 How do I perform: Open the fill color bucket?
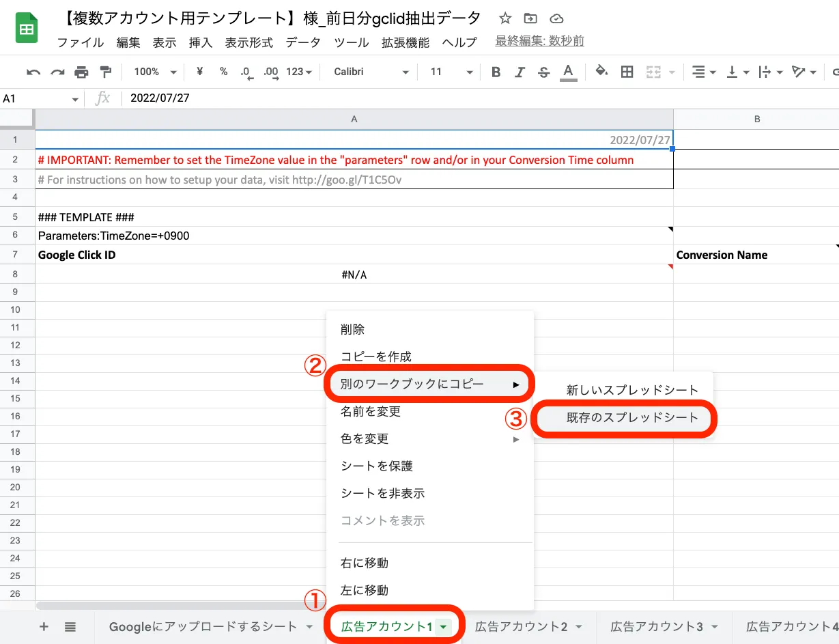point(601,72)
